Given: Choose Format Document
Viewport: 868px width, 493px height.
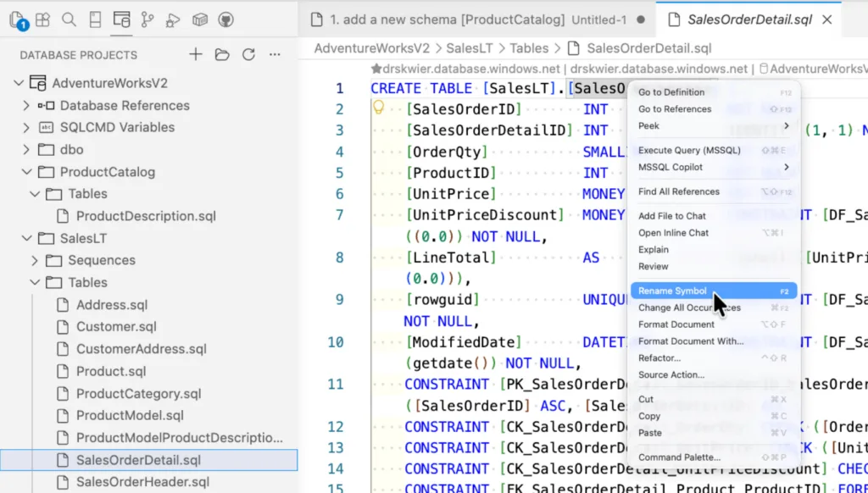Looking at the screenshot, I should click(714, 324).
